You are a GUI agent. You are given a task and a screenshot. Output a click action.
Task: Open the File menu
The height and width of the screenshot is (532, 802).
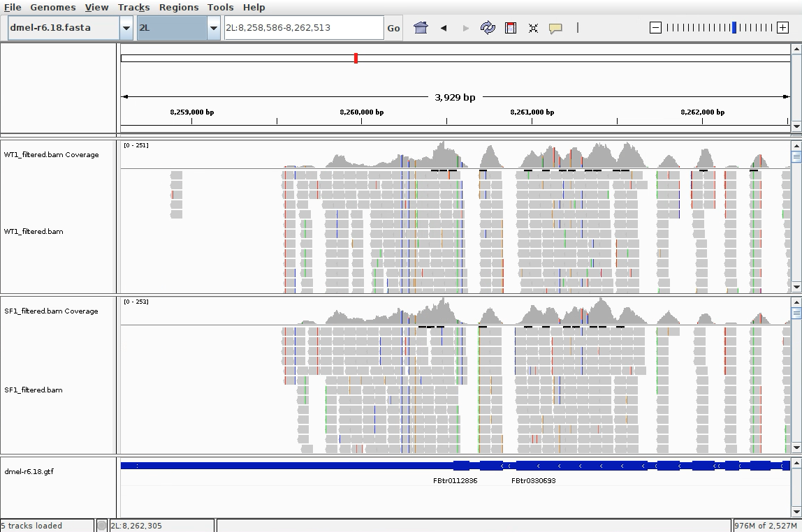[13, 7]
